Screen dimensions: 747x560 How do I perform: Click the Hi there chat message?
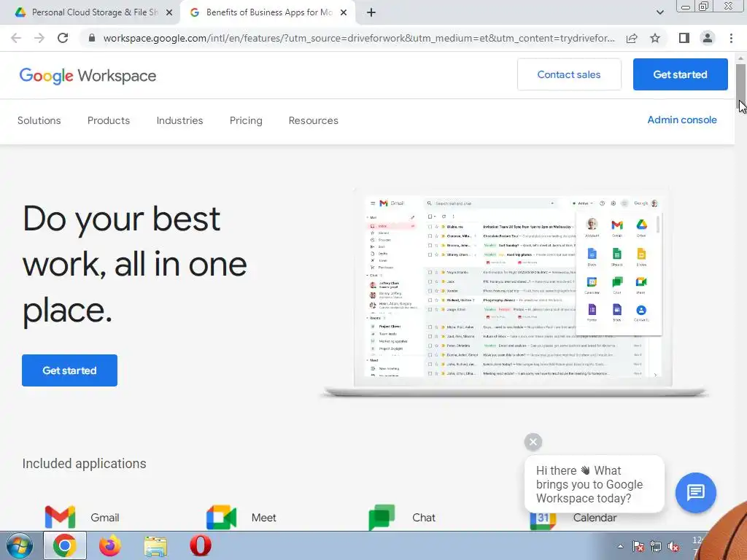coord(594,484)
